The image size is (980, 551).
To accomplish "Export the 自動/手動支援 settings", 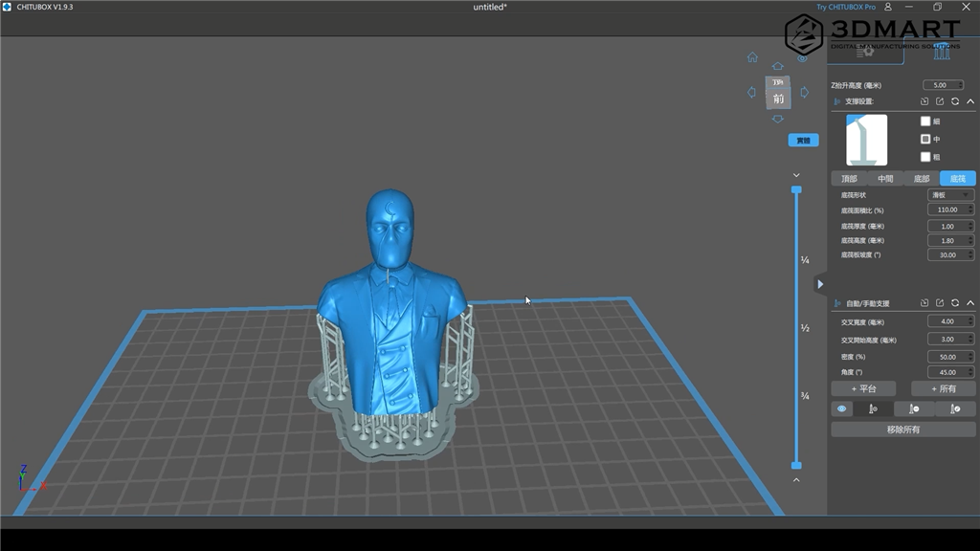I will pyautogui.click(x=940, y=303).
